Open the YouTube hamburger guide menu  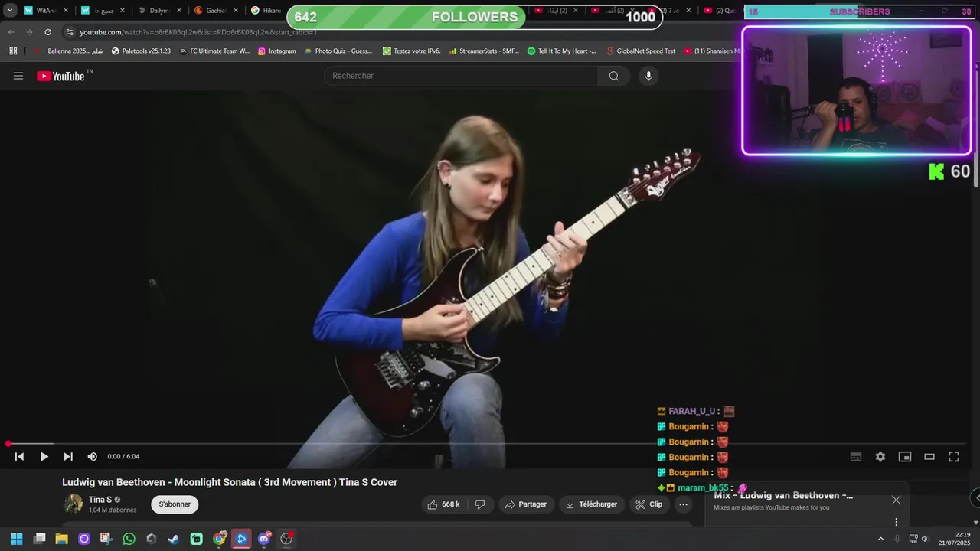[x=18, y=76]
